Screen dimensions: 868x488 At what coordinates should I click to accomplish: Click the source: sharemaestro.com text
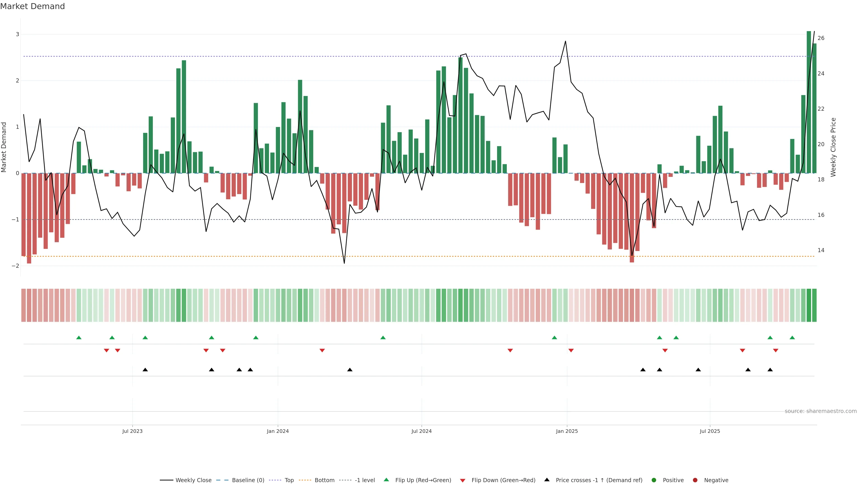point(821,411)
